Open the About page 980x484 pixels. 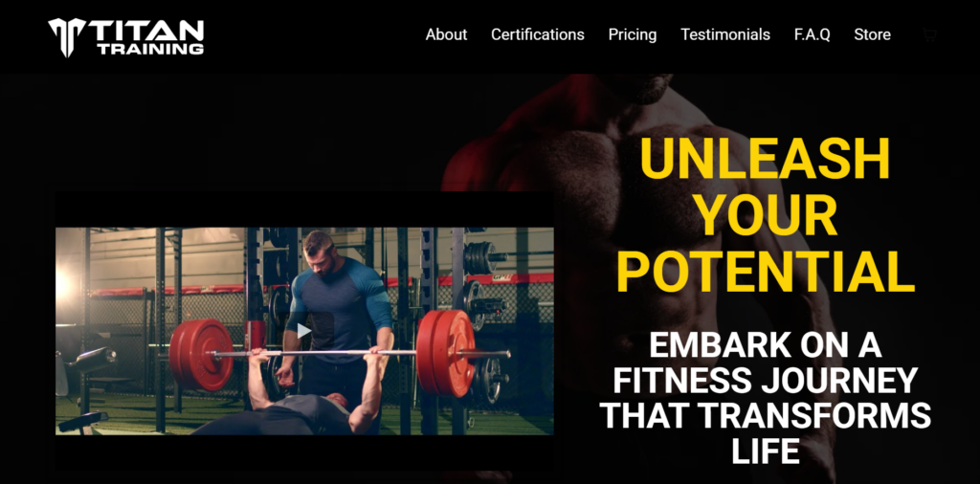point(446,34)
